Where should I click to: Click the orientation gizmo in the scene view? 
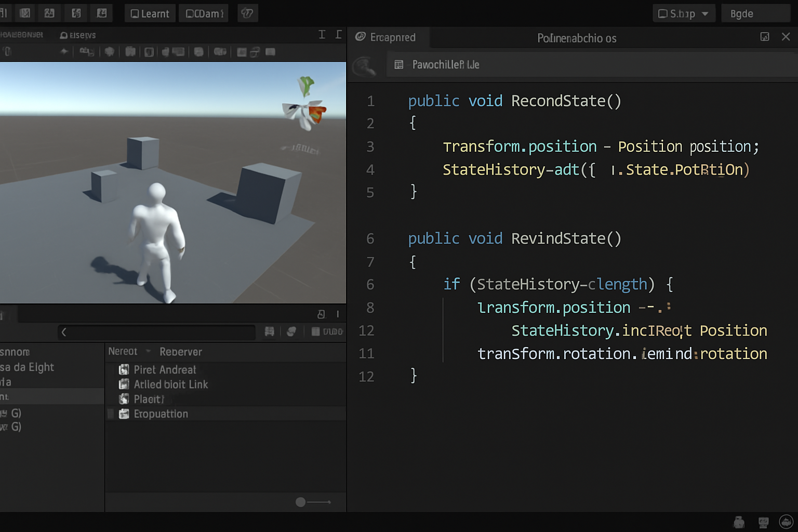point(305,104)
